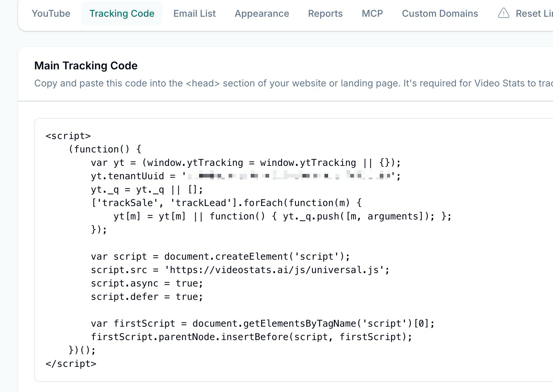Click the 'Copy and paste this code' description

tap(293, 83)
